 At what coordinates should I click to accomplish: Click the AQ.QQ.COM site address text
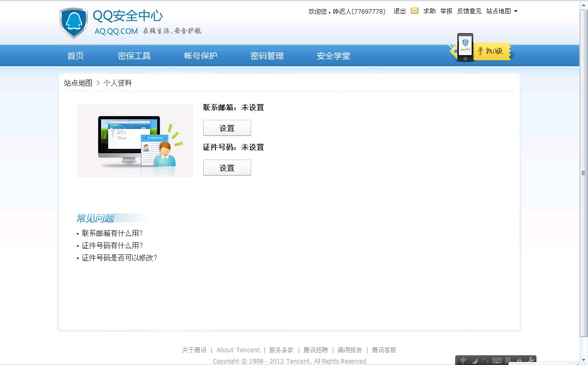pyautogui.click(x=116, y=31)
